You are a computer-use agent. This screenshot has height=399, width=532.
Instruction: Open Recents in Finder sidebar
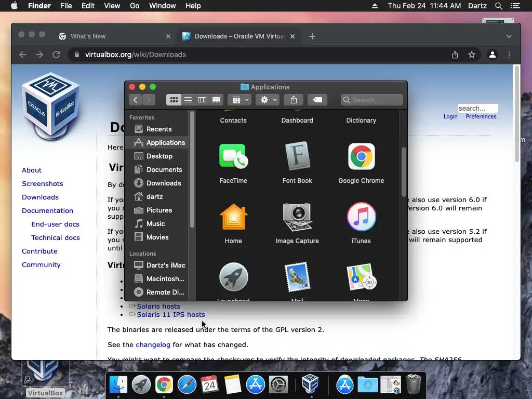coord(156,129)
